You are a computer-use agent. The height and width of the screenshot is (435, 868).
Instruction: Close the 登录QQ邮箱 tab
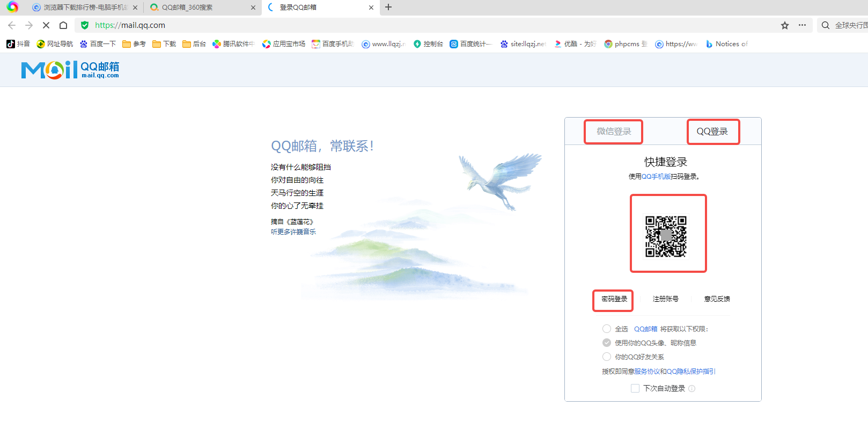pos(371,8)
